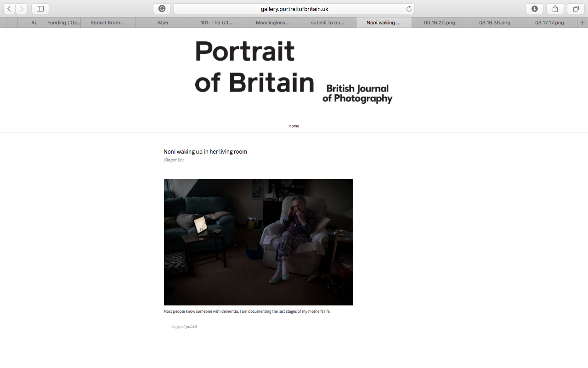Screen dimensions: 588x368
Task: Click the Noni waking up in her living room title
Action: pyautogui.click(x=205, y=152)
